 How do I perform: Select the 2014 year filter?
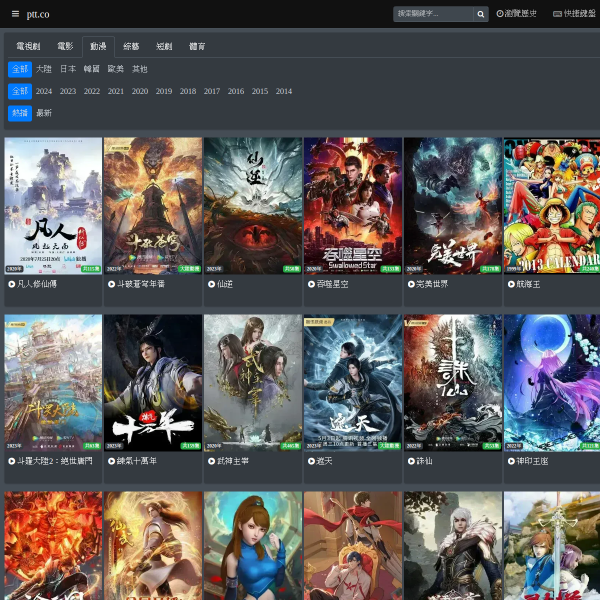point(284,91)
